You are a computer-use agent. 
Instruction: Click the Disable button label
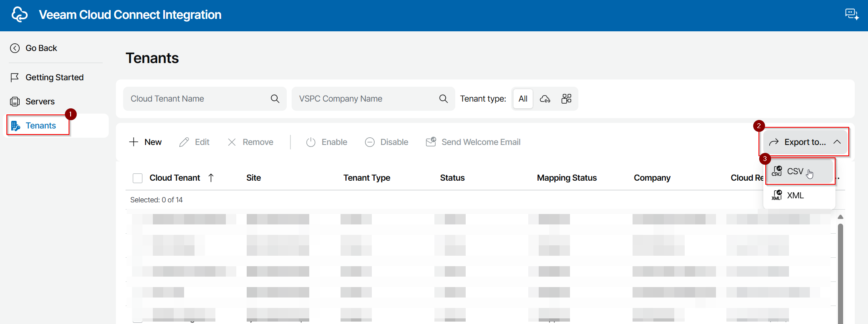(x=394, y=142)
